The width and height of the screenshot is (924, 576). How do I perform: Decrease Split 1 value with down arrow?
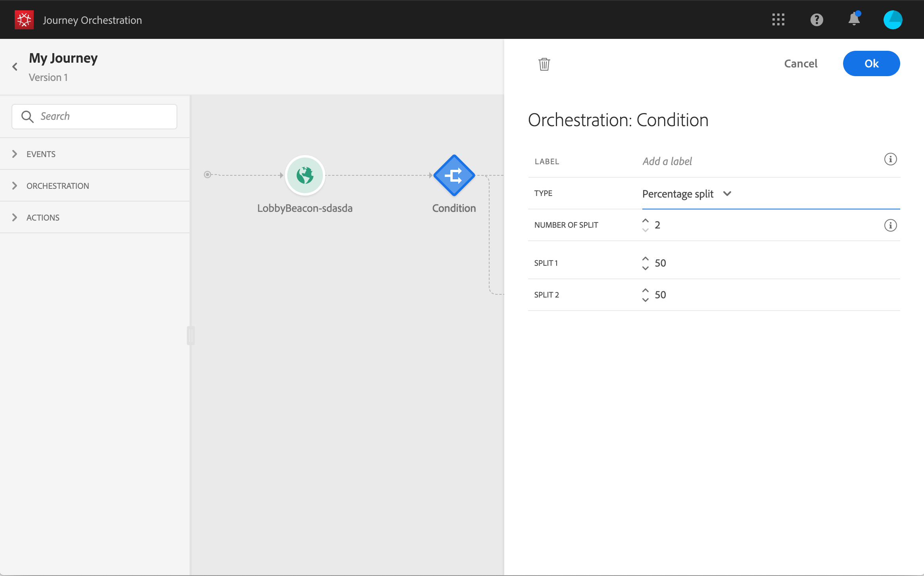(x=645, y=269)
